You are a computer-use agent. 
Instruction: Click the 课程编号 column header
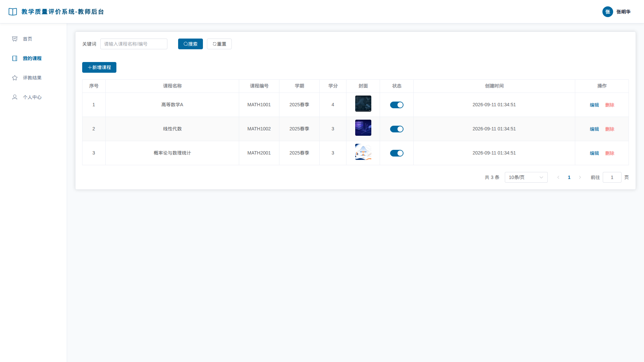(x=259, y=86)
